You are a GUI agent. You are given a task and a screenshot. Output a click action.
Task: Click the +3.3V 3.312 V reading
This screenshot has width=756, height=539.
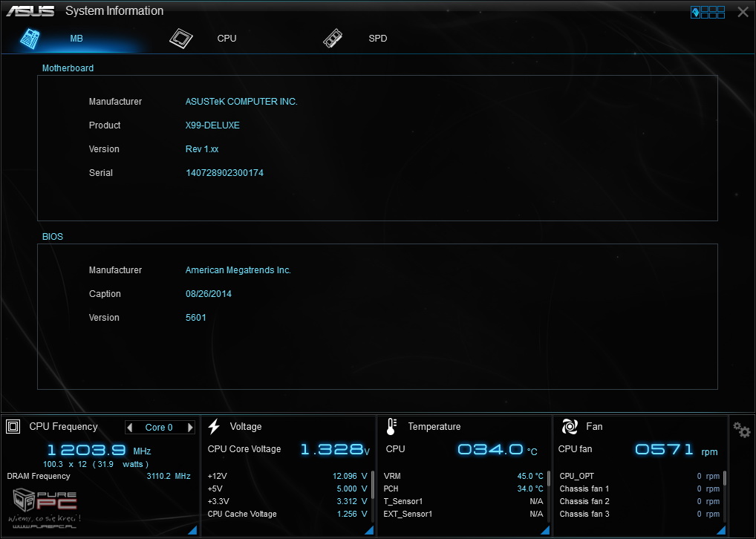point(352,501)
